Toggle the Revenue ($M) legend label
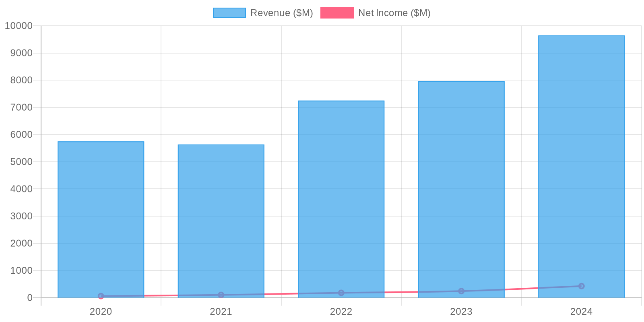The width and height of the screenshot is (644, 322). 281,13
